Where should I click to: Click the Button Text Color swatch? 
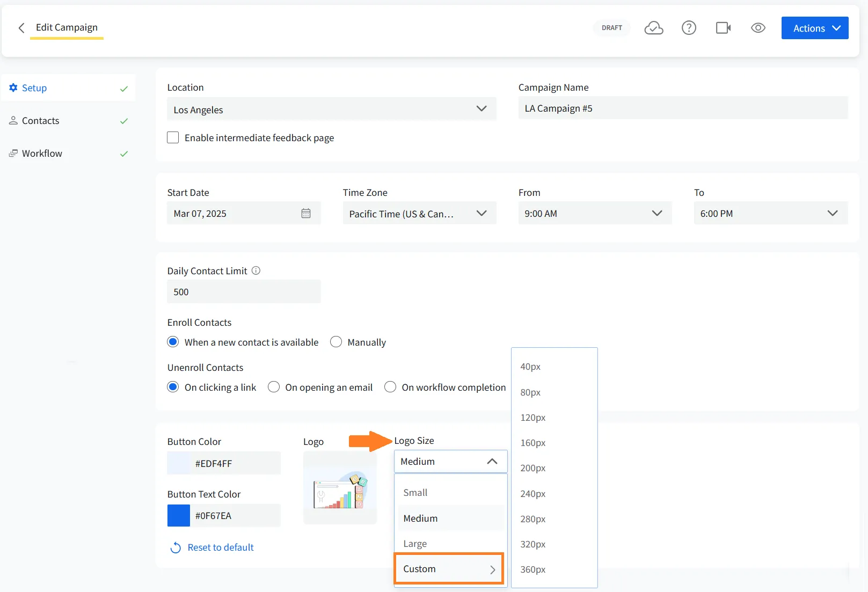[x=178, y=515]
